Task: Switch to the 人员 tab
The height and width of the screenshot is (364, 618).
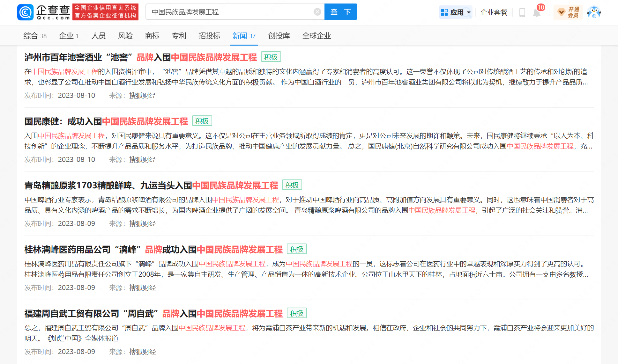Action: 99,36
